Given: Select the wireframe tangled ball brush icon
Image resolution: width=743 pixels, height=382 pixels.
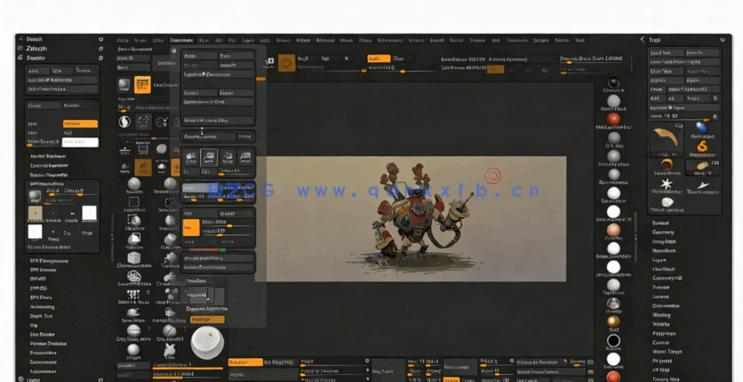Looking at the screenshot, I should (x=134, y=277).
